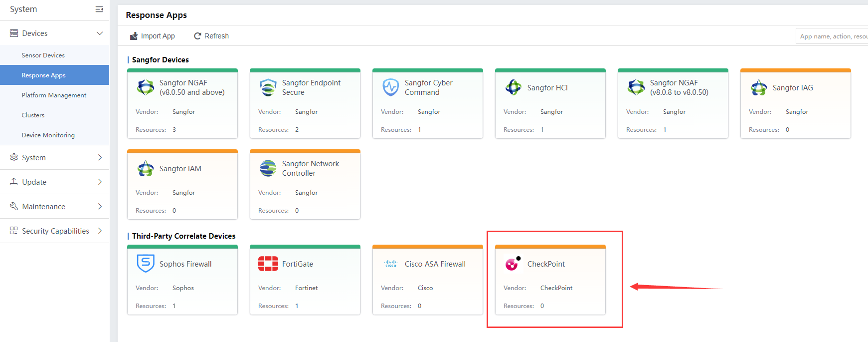This screenshot has height=342, width=868.
Task: Open the Sangfor IAG app card
Action: click(x=795, y=104)
